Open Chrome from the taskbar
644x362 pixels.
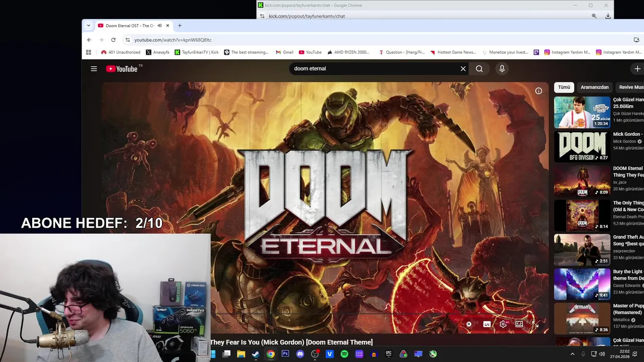271,354
